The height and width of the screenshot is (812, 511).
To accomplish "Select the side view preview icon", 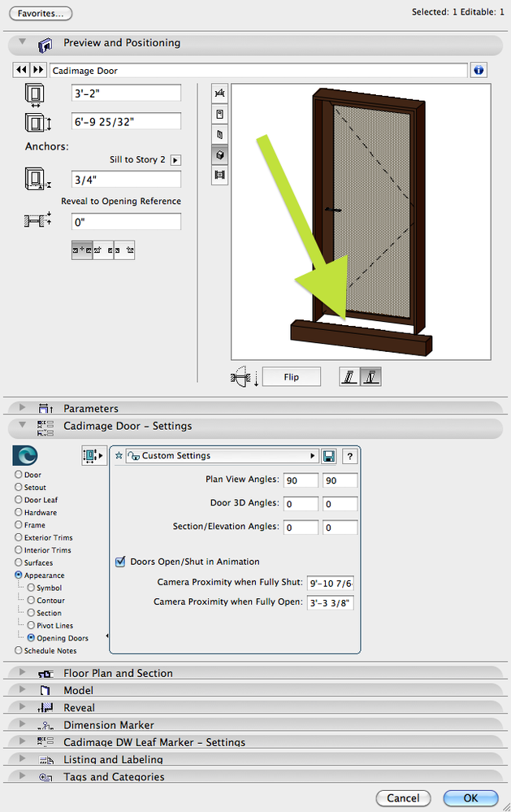I will 219,135.
